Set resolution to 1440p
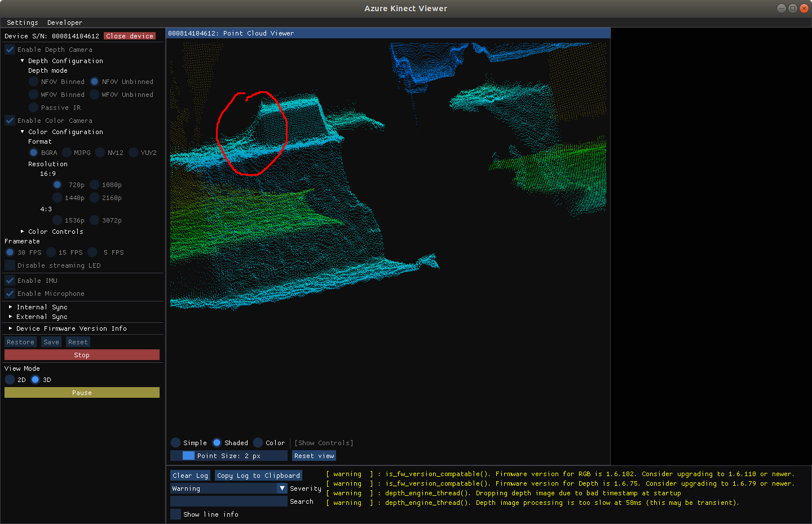 coord(58,198)
